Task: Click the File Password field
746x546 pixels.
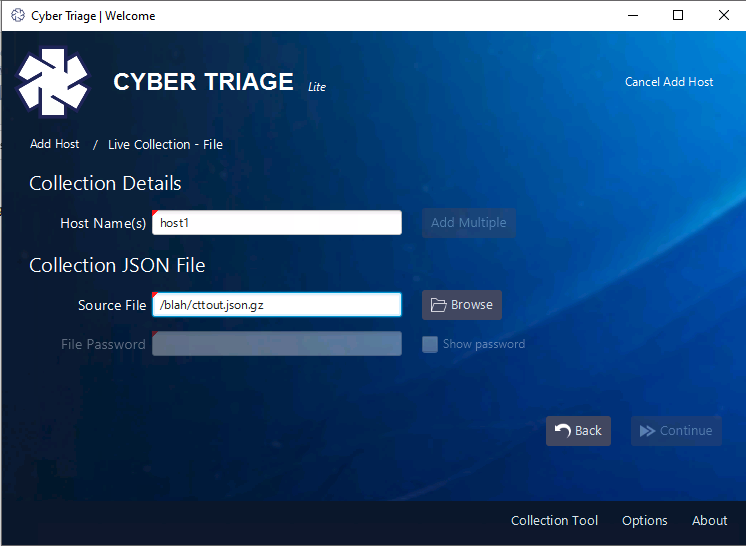Action: [x=277, y=344]
